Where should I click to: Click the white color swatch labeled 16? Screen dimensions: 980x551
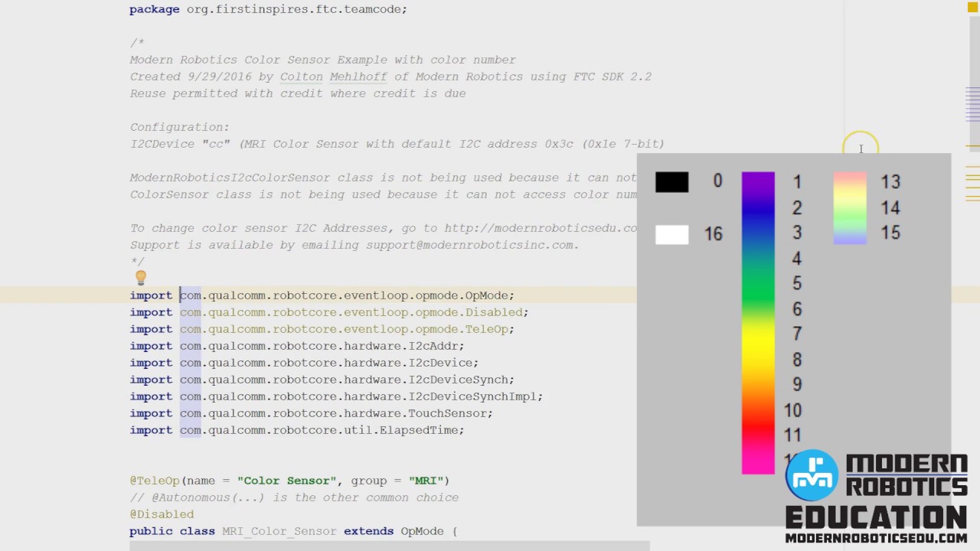[x=671, y=234]
